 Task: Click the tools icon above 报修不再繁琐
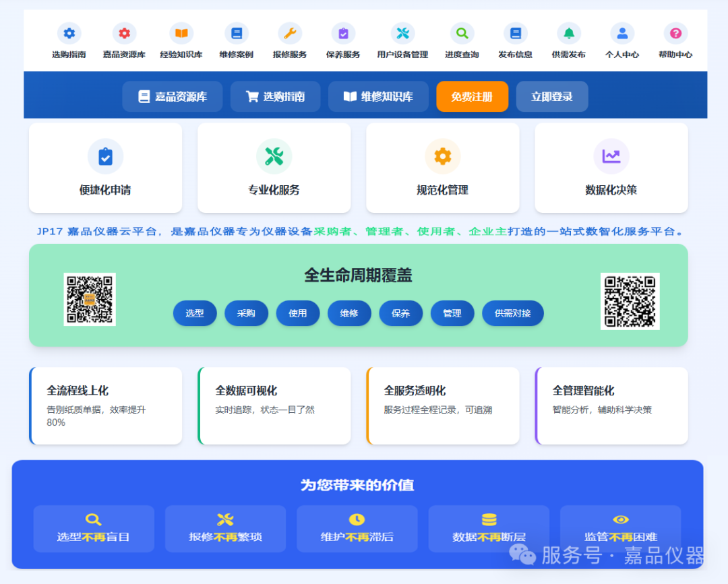[x=225, y=519]
